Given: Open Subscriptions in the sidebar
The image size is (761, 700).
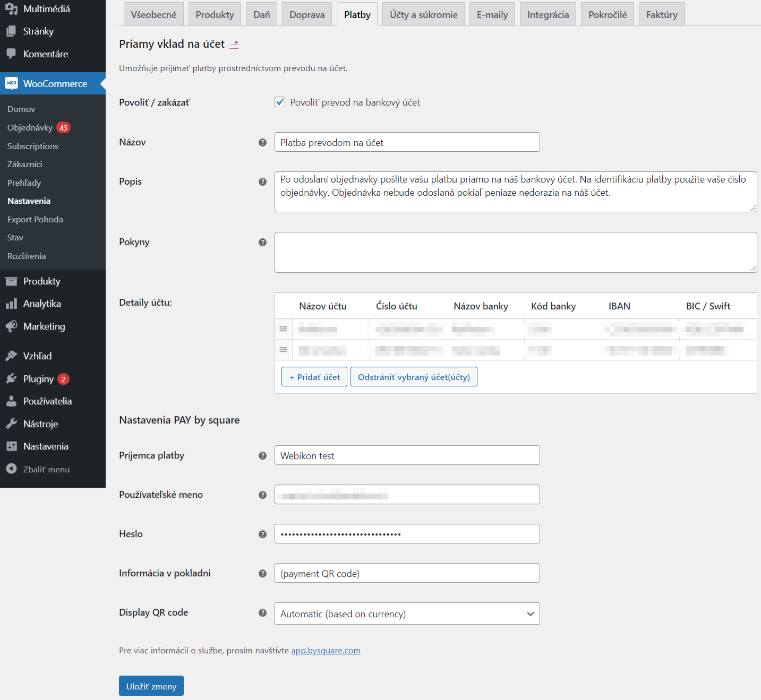Looking at the screenshot, I should pos(33,146).
